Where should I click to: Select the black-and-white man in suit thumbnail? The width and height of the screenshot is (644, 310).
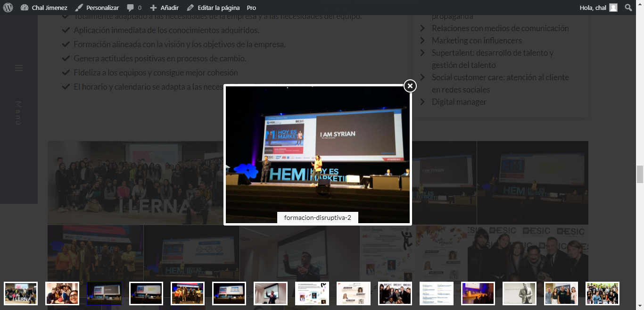point(520,293)
